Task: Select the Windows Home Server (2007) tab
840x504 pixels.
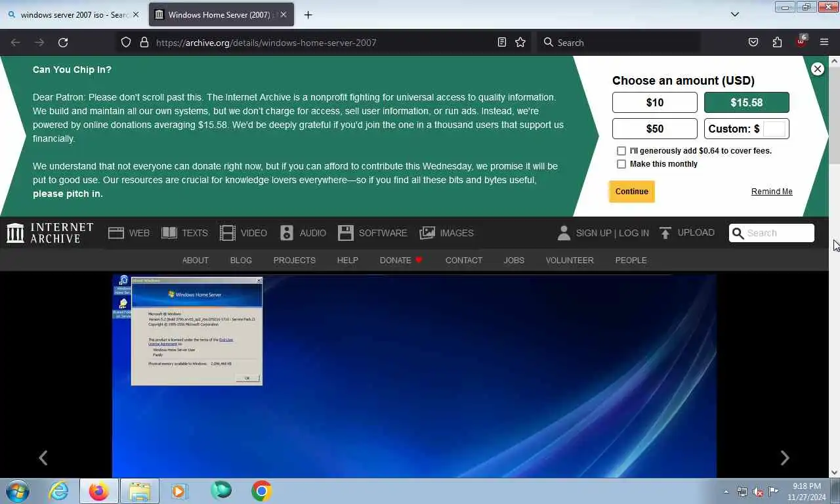Action: [x=221, y=14]
